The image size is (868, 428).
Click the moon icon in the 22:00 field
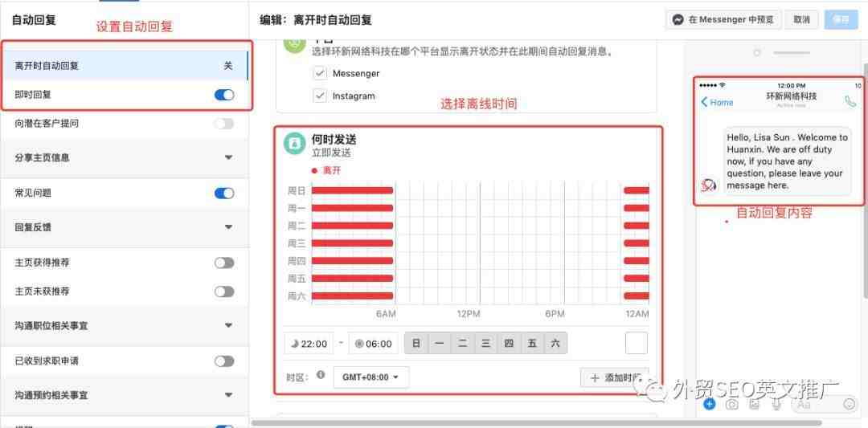(x=295, y=344)
